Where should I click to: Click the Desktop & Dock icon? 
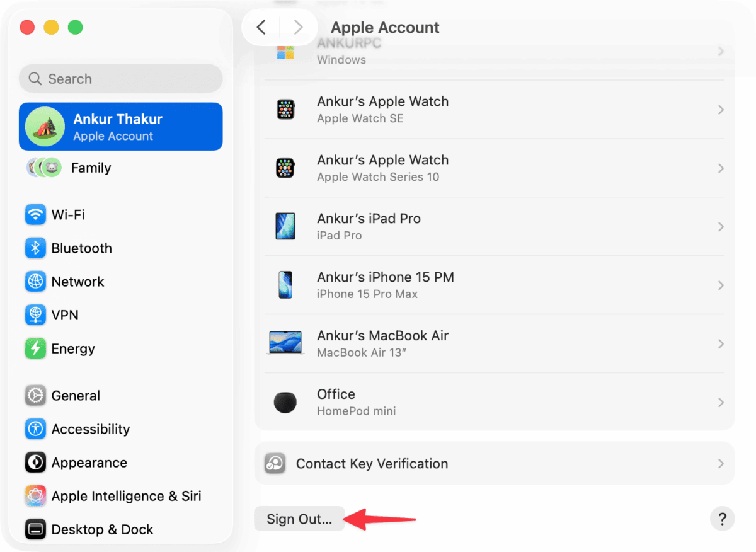pyautogui.click(x=35, y=529)
